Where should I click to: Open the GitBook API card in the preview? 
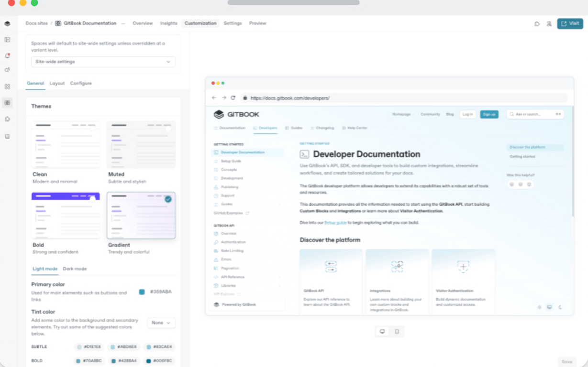pyautogui.click(x=331, y=282)
